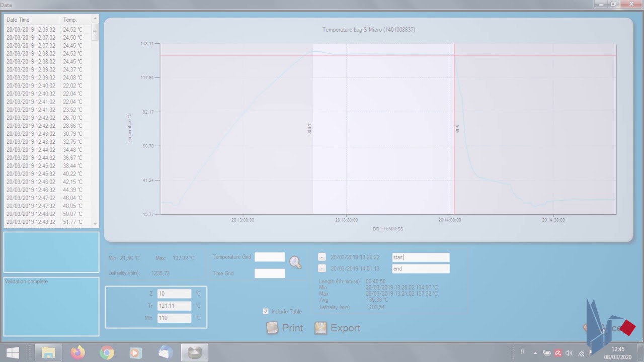The image size is (644, 362).
Task: Open the taskbar clock showing 12:45
Action: (618, 353)
